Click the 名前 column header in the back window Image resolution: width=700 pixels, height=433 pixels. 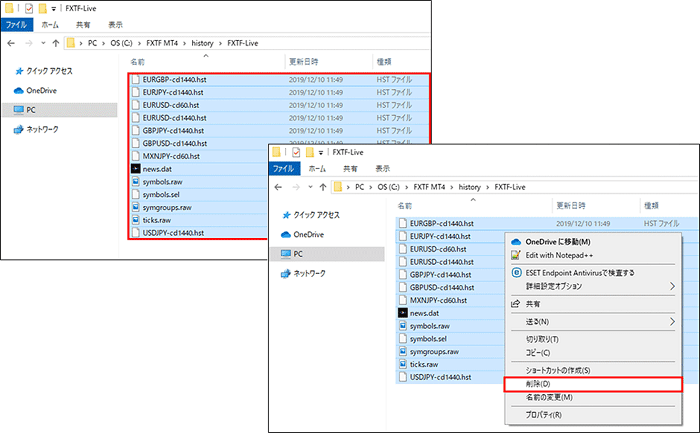click(x=152, y=61)
